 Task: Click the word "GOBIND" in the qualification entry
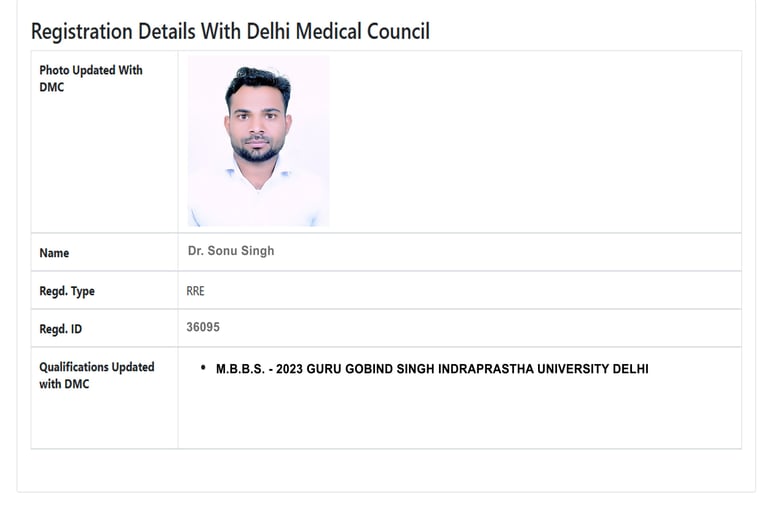pos(369,369)
